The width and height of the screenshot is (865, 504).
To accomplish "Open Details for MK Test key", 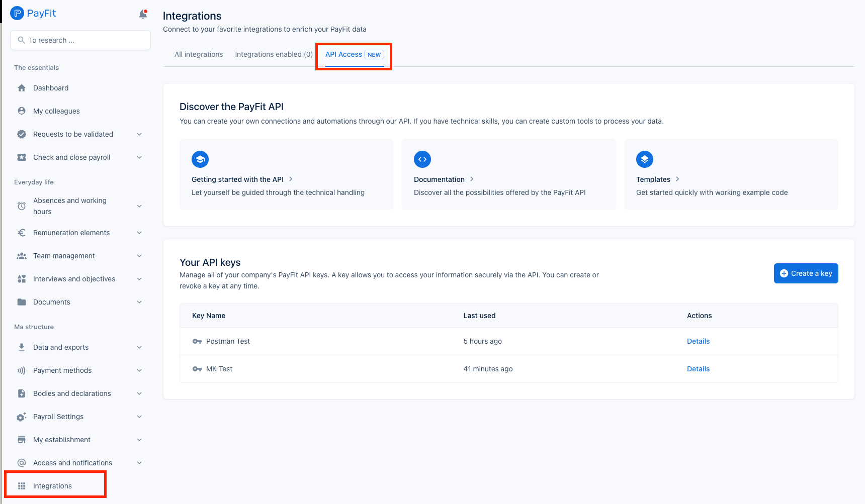I will pyautogui.click(x=698, y=369).
